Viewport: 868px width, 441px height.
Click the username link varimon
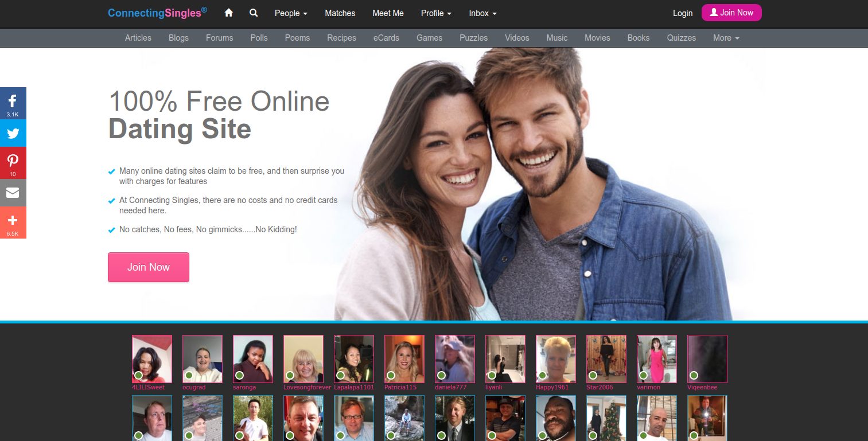click(648, 387)
